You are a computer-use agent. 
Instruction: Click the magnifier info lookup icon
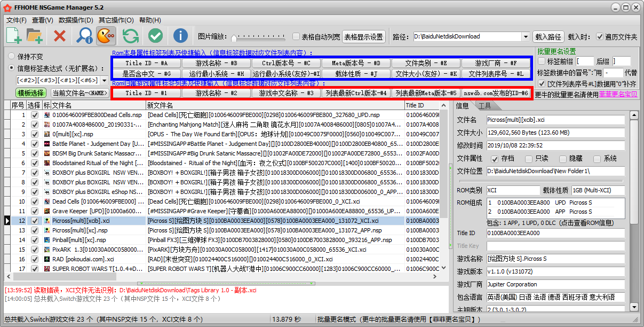[x=84, y=36]
